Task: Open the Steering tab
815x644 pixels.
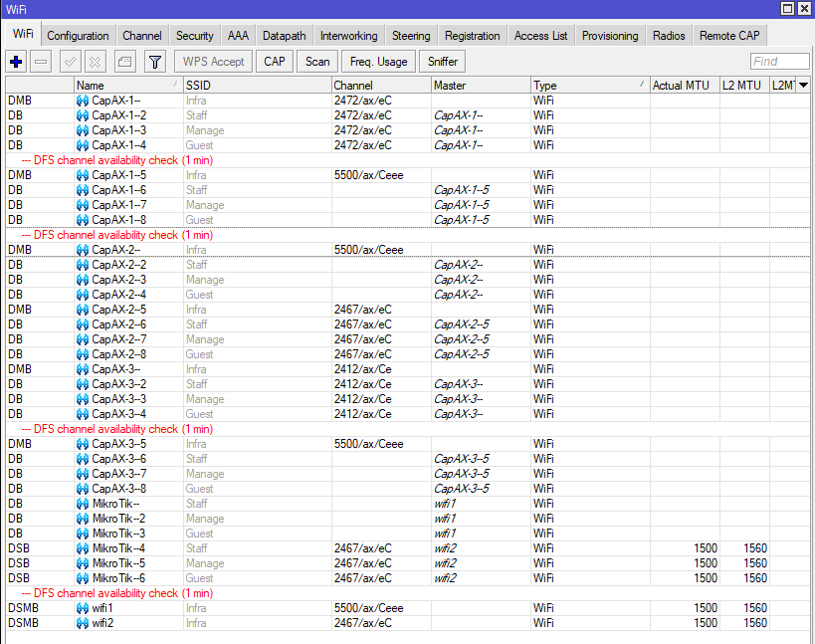Action: [411, 36]
